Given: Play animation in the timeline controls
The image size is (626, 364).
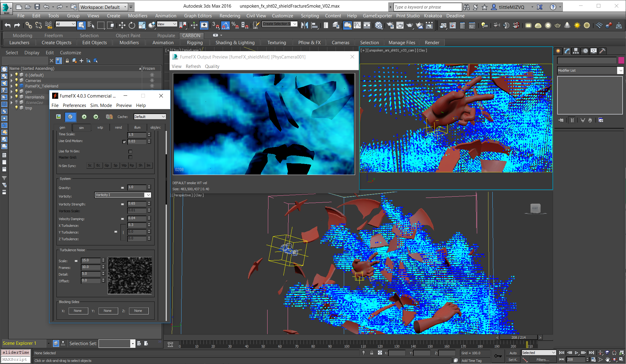Looking at the screenshot, I should point(577,353).
